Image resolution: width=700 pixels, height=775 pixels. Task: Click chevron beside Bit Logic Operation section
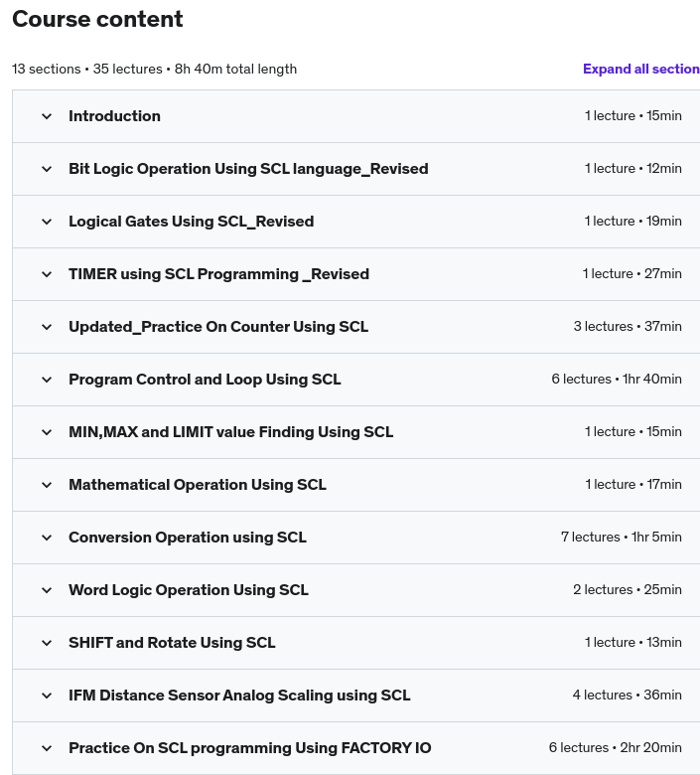[47, 169]
